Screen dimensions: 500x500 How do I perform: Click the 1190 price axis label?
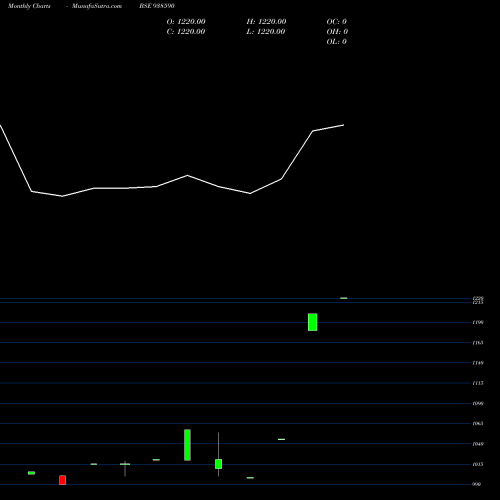[478, 322]
